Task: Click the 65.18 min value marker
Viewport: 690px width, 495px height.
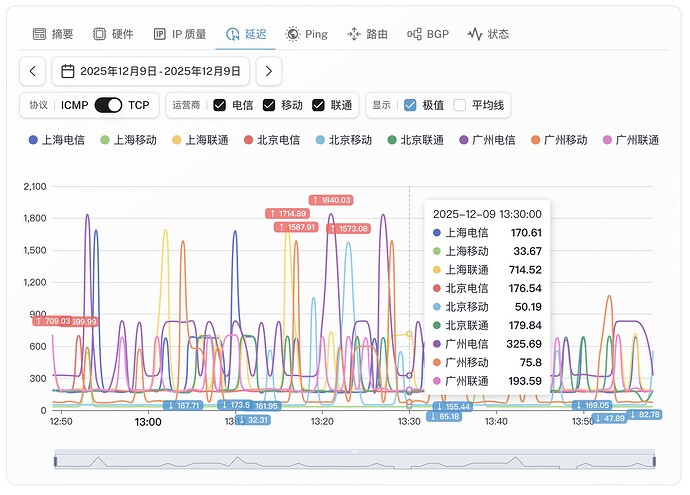Action: tap(444, 416)
